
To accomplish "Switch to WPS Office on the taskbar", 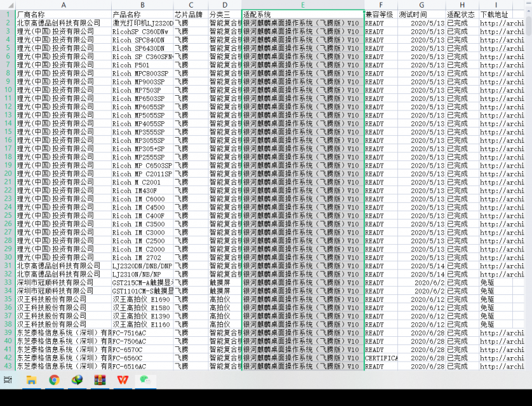I will 123,380.
